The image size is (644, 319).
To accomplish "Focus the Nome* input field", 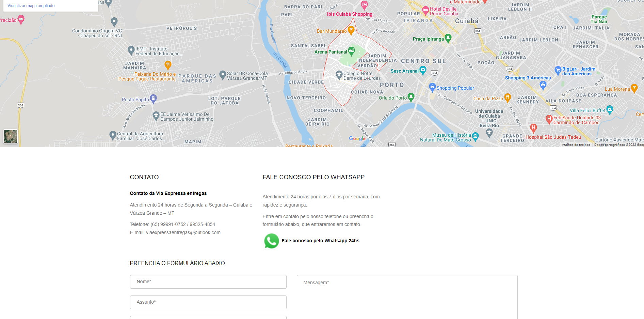I will click(x=208, y=282).
